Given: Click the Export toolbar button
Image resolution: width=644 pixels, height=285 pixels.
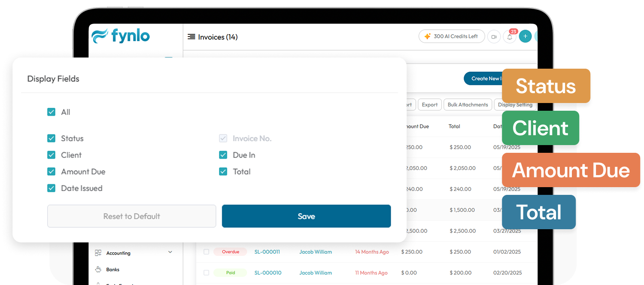Looking at the screenshot, I should point(429,105).
